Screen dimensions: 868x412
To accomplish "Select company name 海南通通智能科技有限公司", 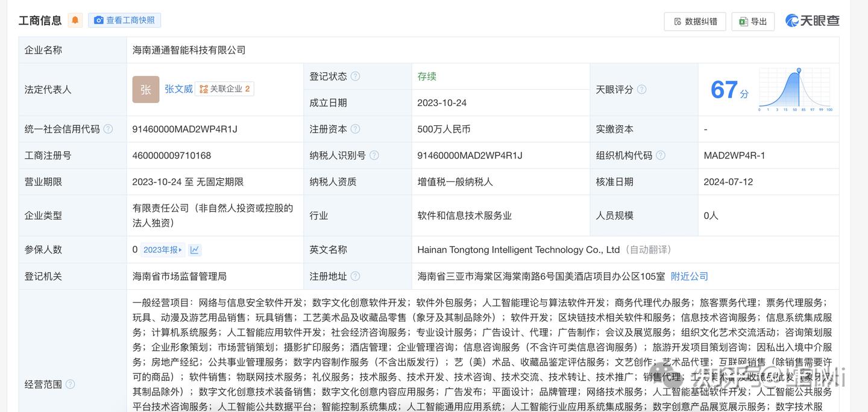I will 189,50.
